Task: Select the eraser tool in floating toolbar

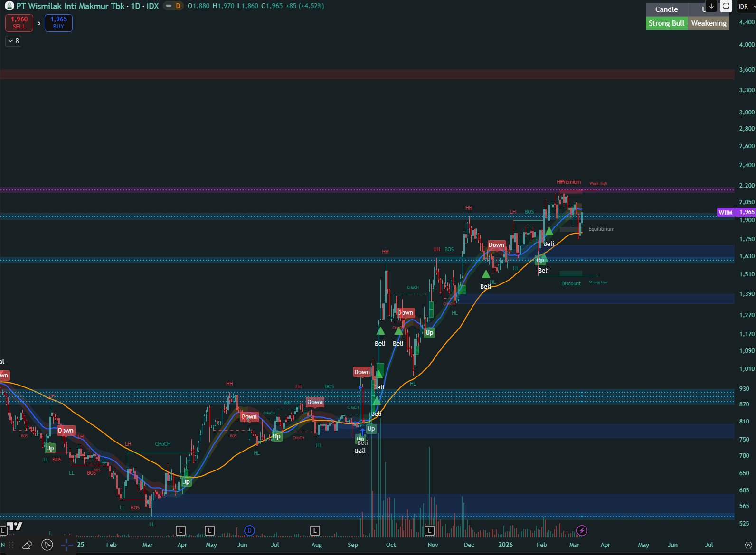Action: tap(27, 545)
